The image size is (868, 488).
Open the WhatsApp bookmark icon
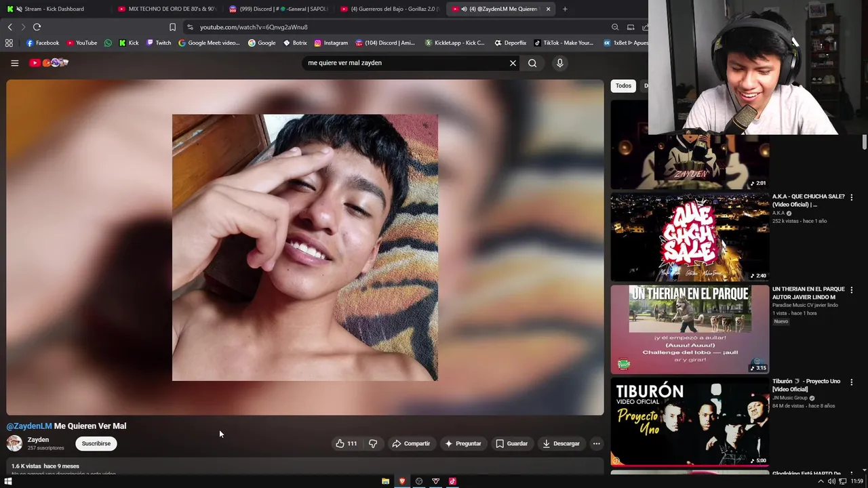coord(108,43)
